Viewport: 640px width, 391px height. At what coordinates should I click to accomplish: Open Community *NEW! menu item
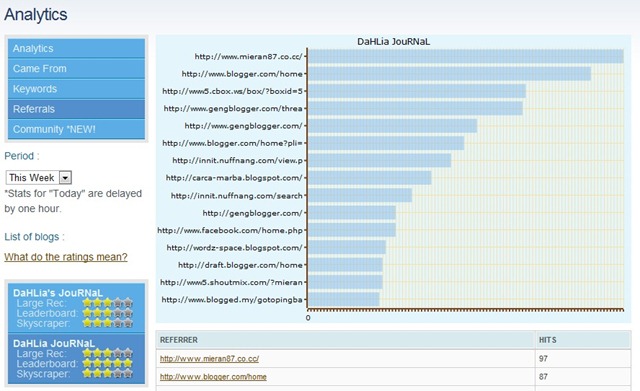pos(76,129)
